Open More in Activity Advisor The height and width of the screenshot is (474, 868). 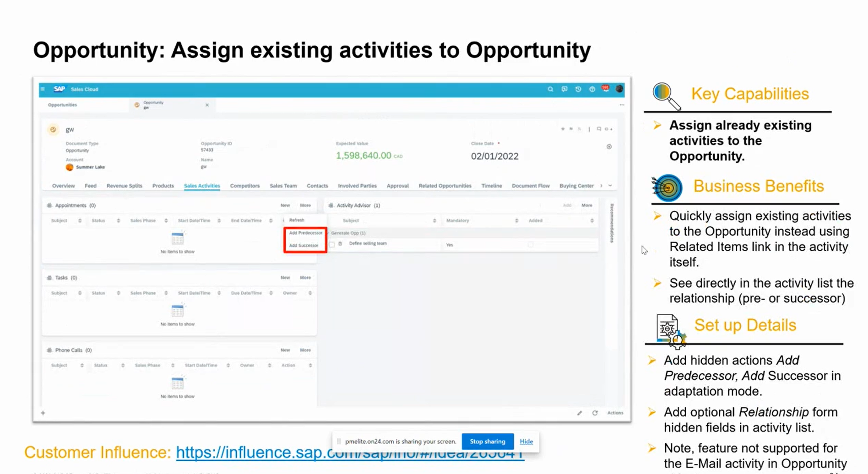pyautogui.click(x=586, y=205)
